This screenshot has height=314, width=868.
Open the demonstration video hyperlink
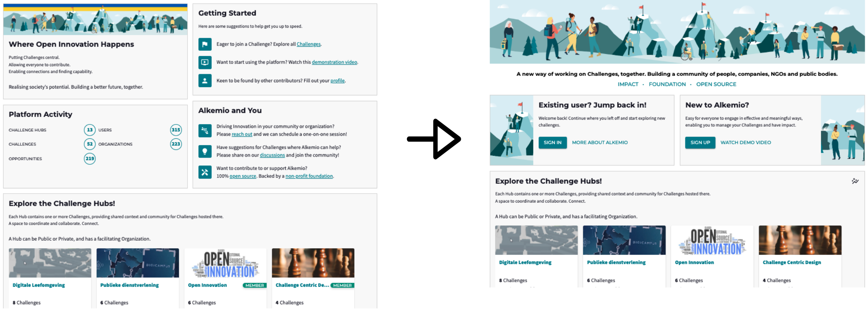tap(334, 62)
